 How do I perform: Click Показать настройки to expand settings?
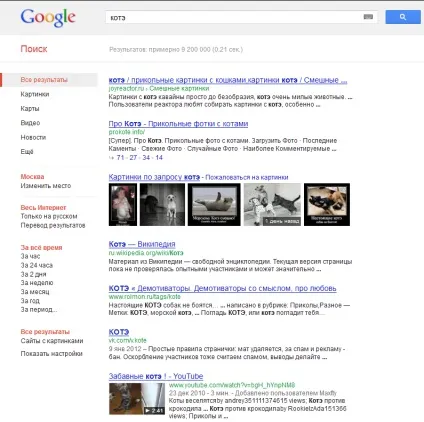[x=51, y=354]
